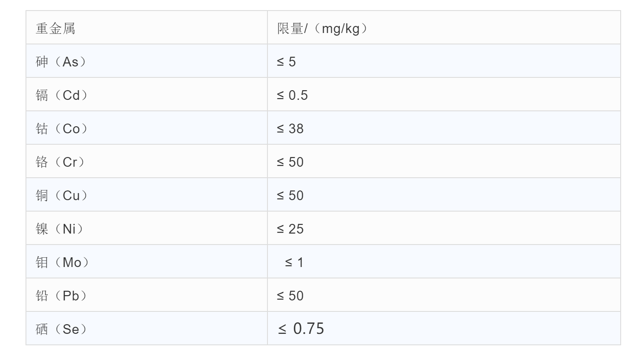Select the 铅（Pb）row label

(x=61, y=296)
